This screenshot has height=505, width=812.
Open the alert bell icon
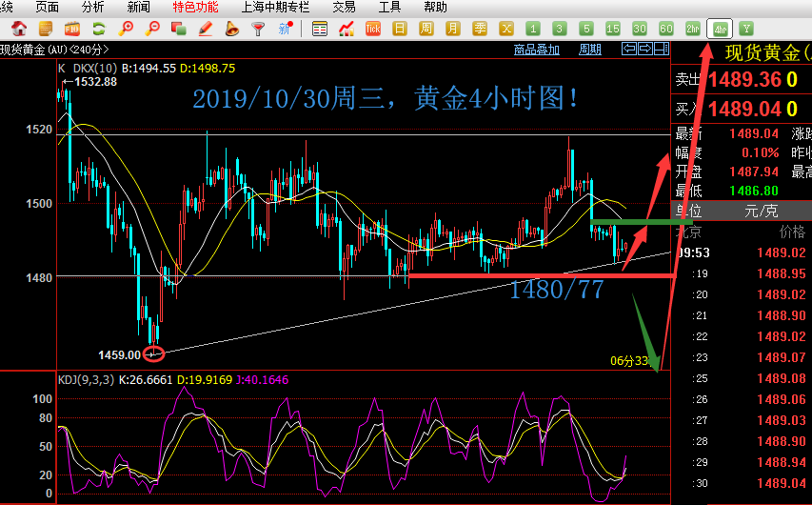click(232, 29)
